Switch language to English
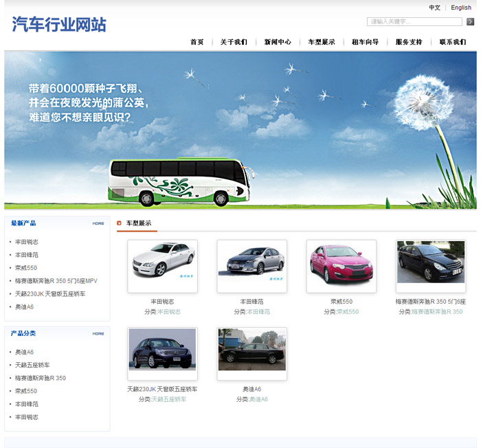Screen dimensions: 481x448 point(460,8)
